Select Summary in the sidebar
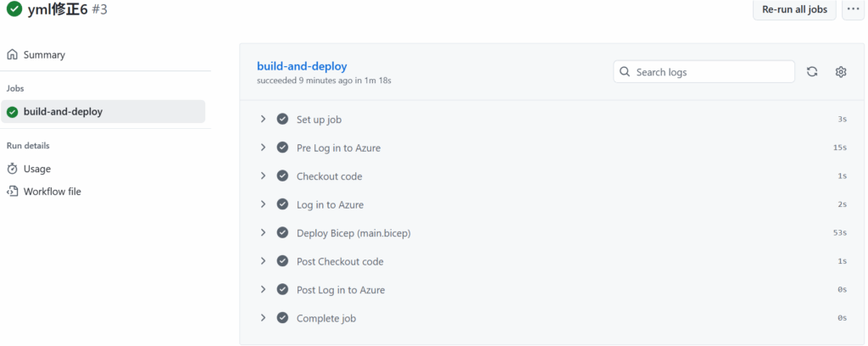The height and width of the screenshot is (346, 868). point(44,55)
